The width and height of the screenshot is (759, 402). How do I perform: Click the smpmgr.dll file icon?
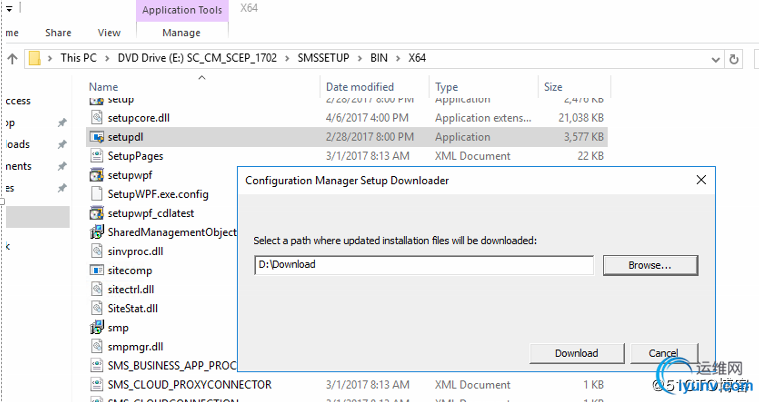(97, 347)
